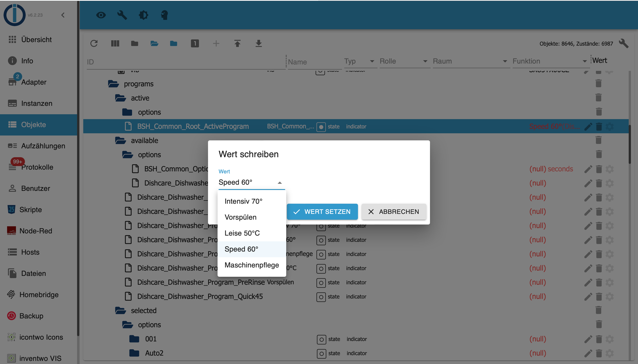This screenshot has width=638, height=364.
Task: Open the Übersicht menu item
Action: 39,39
